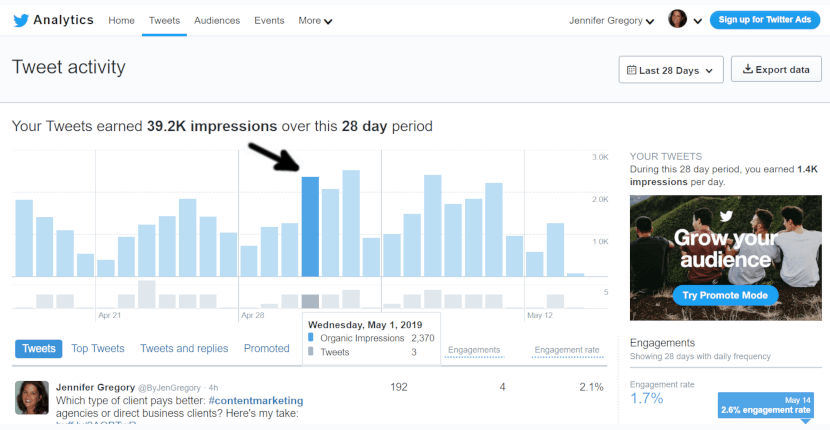Click the YOUR TWEETS sidebar heading
The width and height of the screenshot is (830, 430).
pos(666,157)
